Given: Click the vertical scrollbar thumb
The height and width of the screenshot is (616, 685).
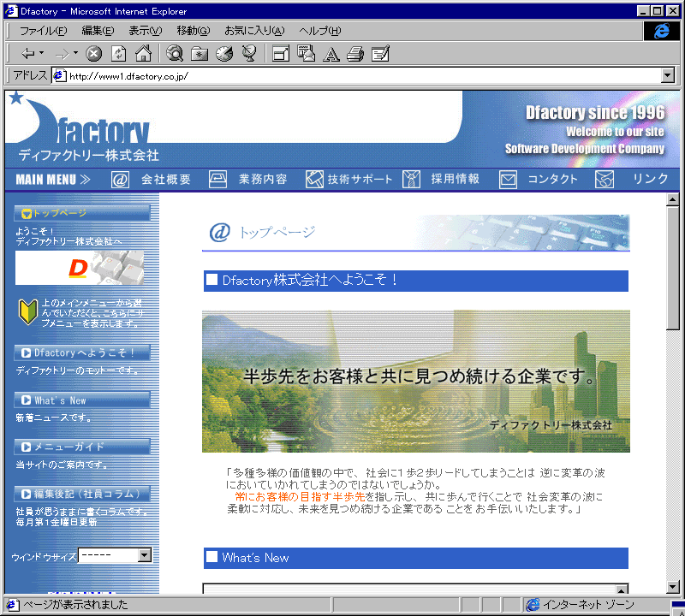Looking at the screenshot, I should point(673,269).
